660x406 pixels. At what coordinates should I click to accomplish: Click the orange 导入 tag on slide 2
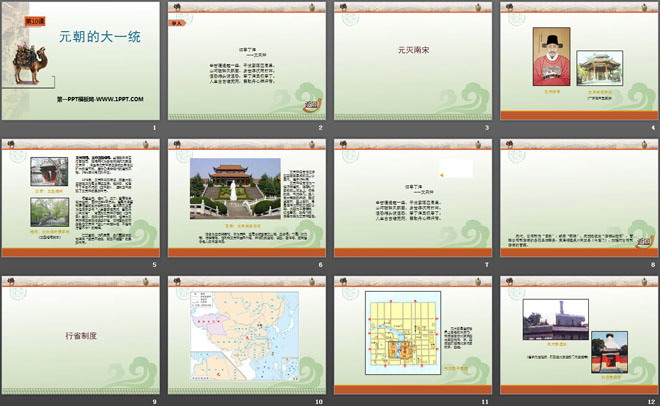tap(177, 23)
